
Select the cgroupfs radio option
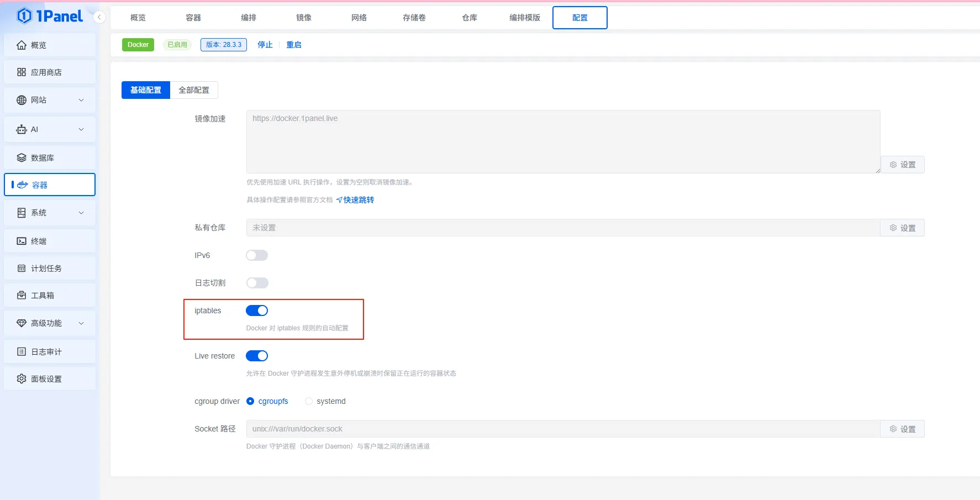[250, 401]
